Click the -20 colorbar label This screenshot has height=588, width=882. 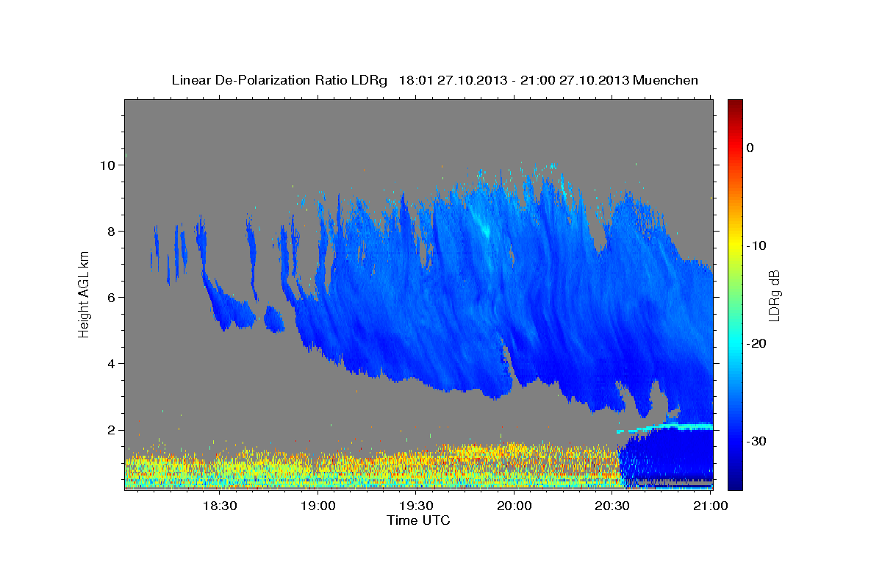click(756, 343)
